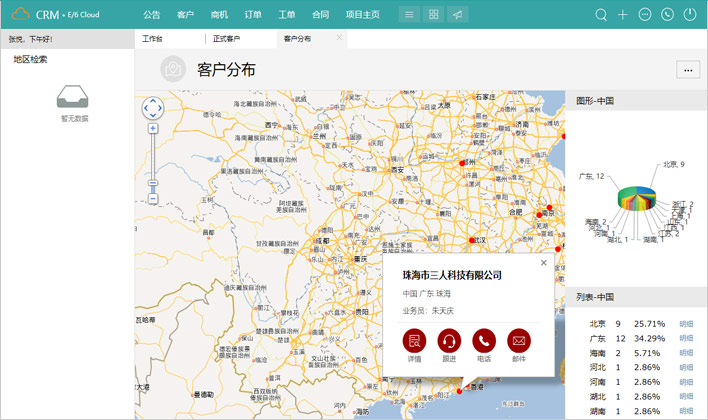Click the 邮件 mail icon in popup
Image resolution: width=708 pixels, height=420 pixels.
(519, 340)
